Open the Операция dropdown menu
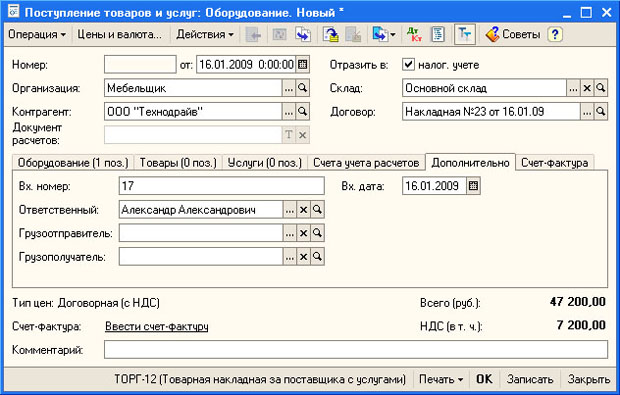This screenshot has width=620, height=395. pyautogui.click(x=37, y=34)
